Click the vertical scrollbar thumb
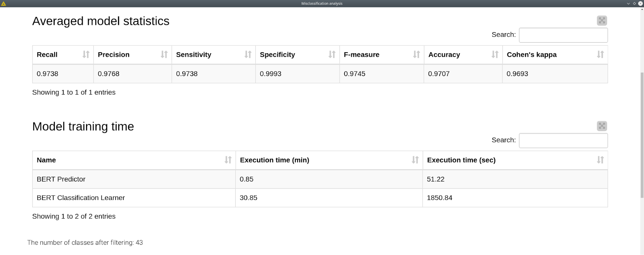The width and height of the screenshot is (644, 255). pos(642,135)
